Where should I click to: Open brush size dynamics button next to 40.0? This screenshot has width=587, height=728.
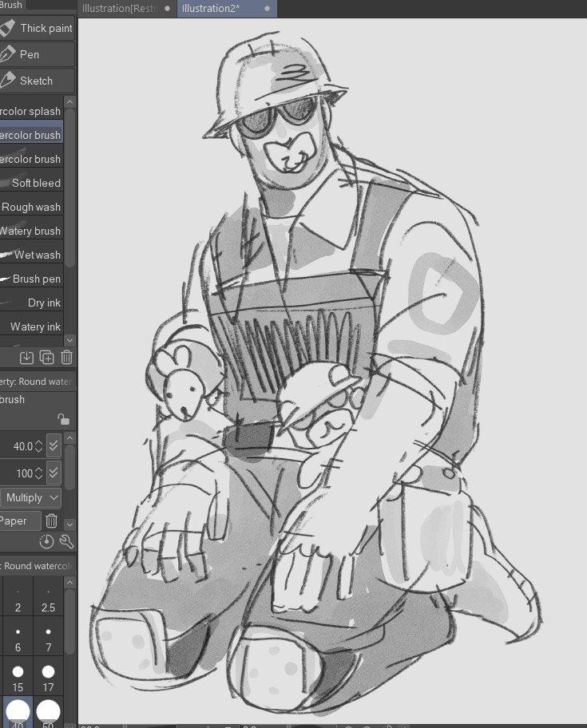coord(54,446)
